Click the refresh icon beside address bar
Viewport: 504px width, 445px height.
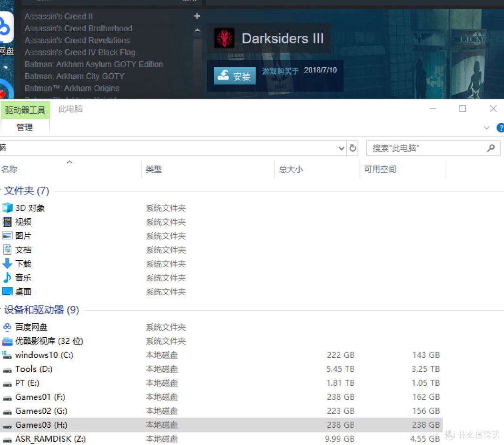(353, 148)
